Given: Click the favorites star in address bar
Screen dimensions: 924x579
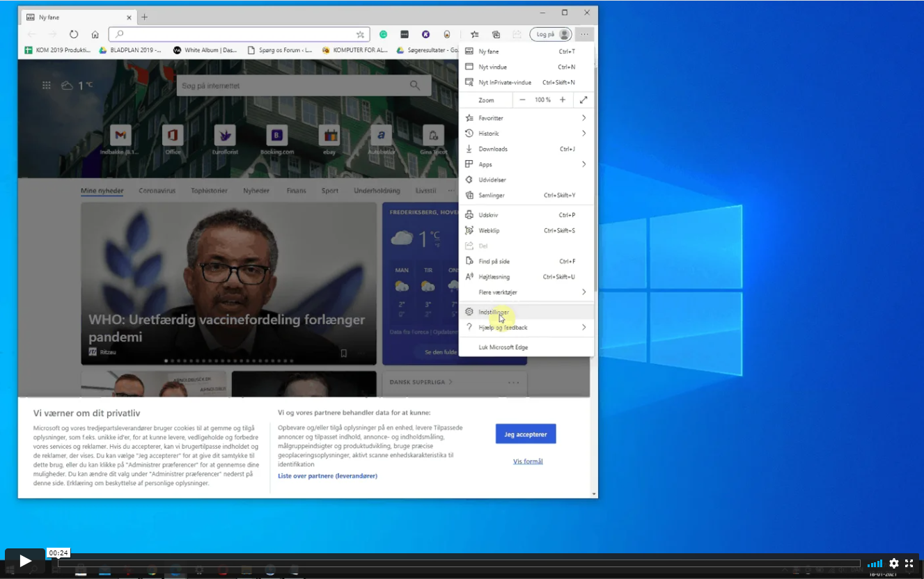Looking at the screenshot, I should [360, 34].
